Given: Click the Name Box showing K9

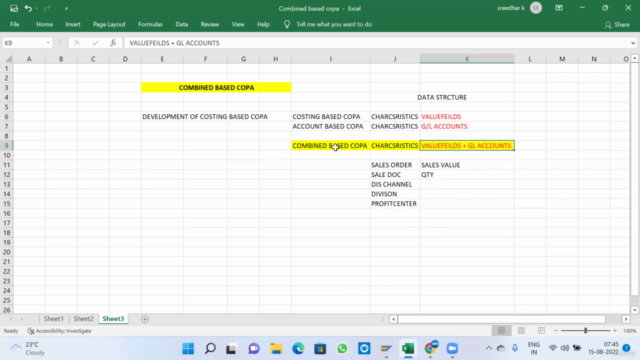Looking at the screenshot, I should click(24, 43).
